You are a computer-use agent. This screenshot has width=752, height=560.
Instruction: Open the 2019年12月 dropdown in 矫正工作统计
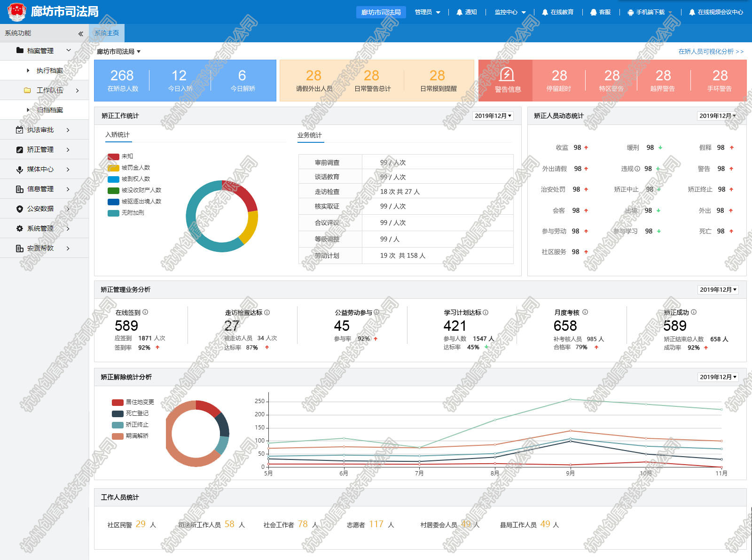(x=493, y=116)
